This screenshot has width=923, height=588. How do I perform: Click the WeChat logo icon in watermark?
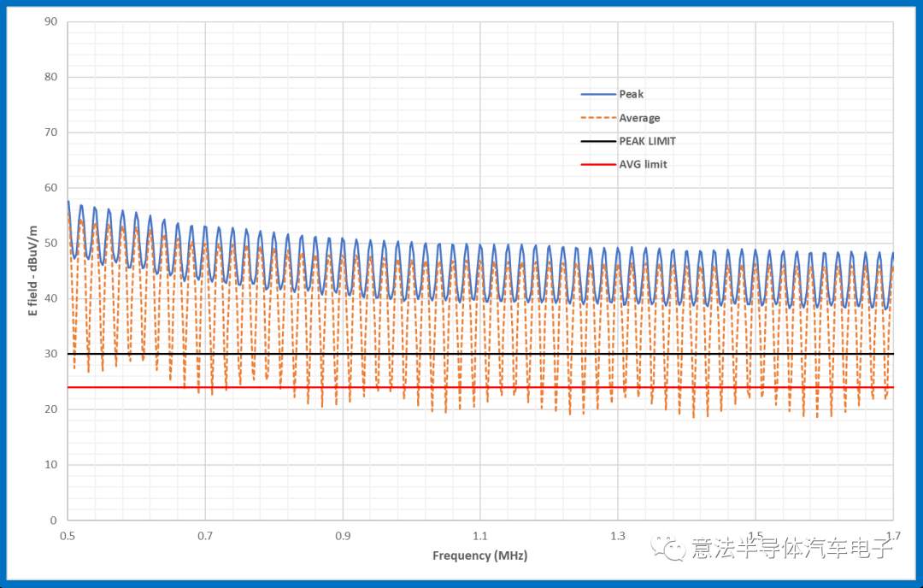[669, 548]
